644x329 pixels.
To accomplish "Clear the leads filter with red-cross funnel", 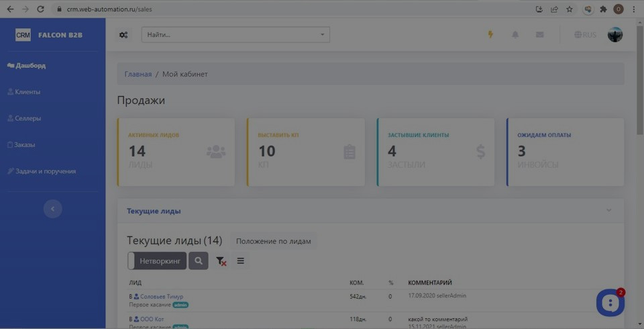I will pyautogui.click(x=221, y=261).
